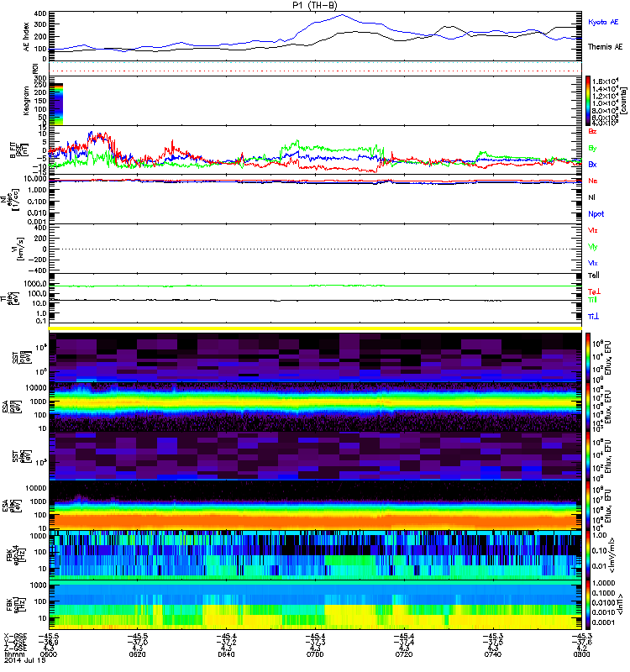Select the black Te parallel legend label

[x=594, y=276]
